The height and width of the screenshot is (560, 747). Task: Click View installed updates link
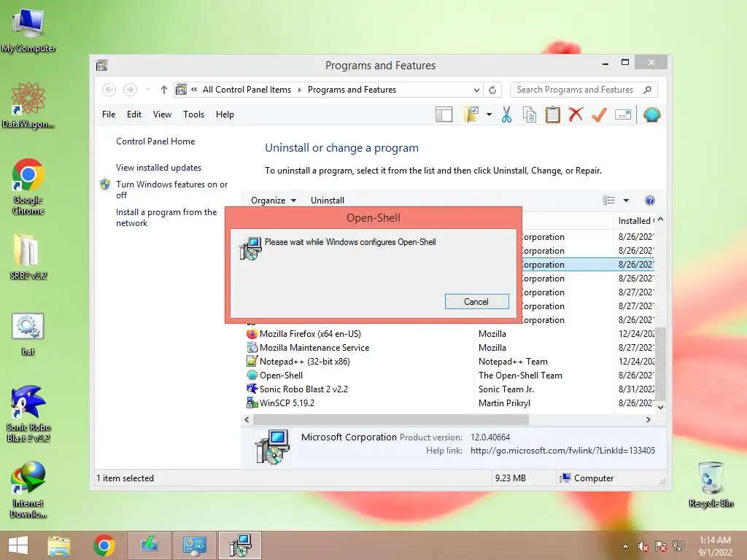[x=158, y=168]
